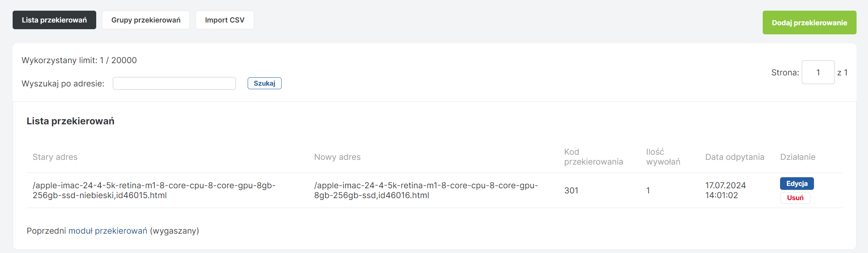Click the Działanie column header
Image resolution: width=868 pixels, height=253 pixels.
point(797,157)
